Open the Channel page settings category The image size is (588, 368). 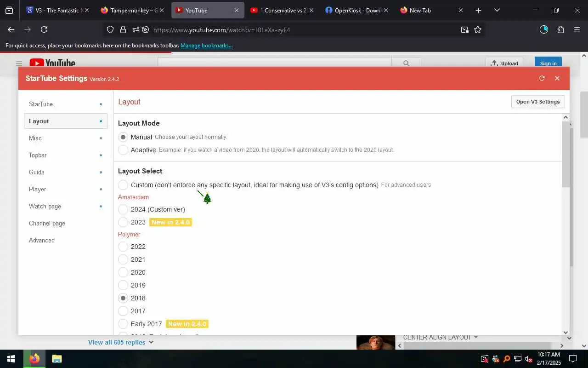pos(65,223)
